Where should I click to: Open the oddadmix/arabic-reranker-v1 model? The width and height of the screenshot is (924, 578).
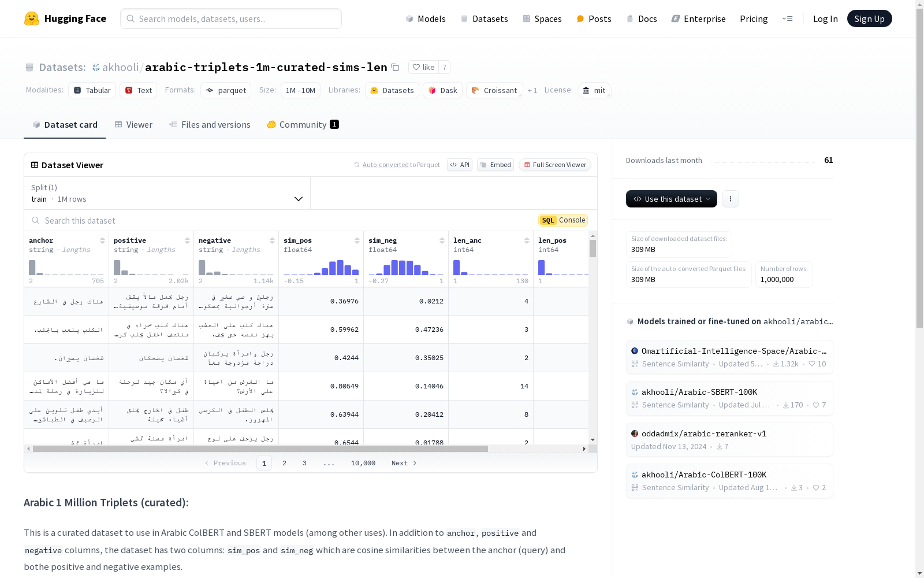729,440
